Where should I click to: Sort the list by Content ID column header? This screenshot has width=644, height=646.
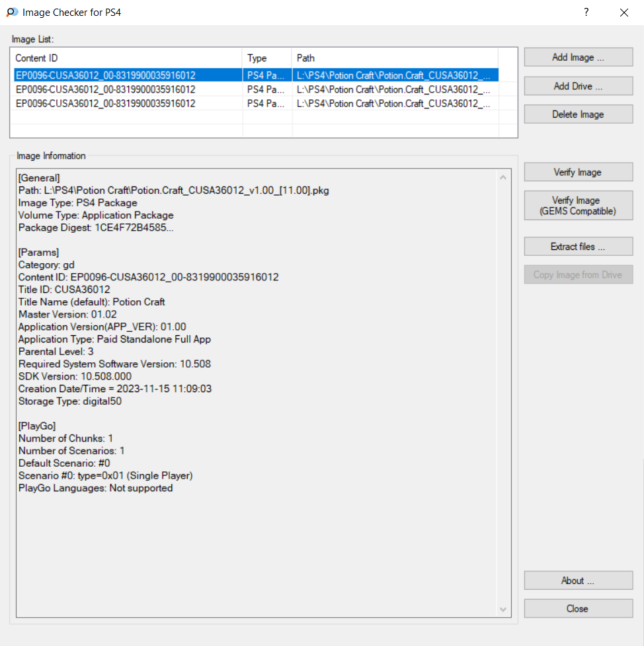(127, 58)
